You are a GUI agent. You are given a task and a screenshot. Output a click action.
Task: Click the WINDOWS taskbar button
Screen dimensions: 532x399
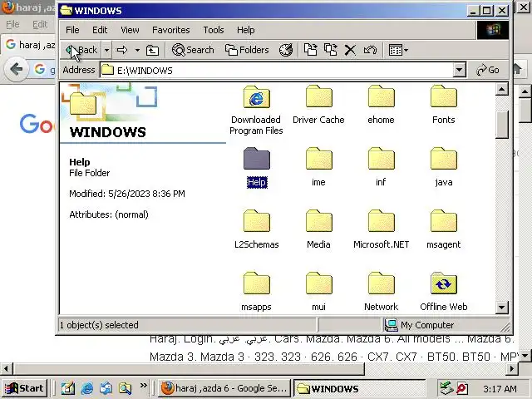click(x=359, y=388)
